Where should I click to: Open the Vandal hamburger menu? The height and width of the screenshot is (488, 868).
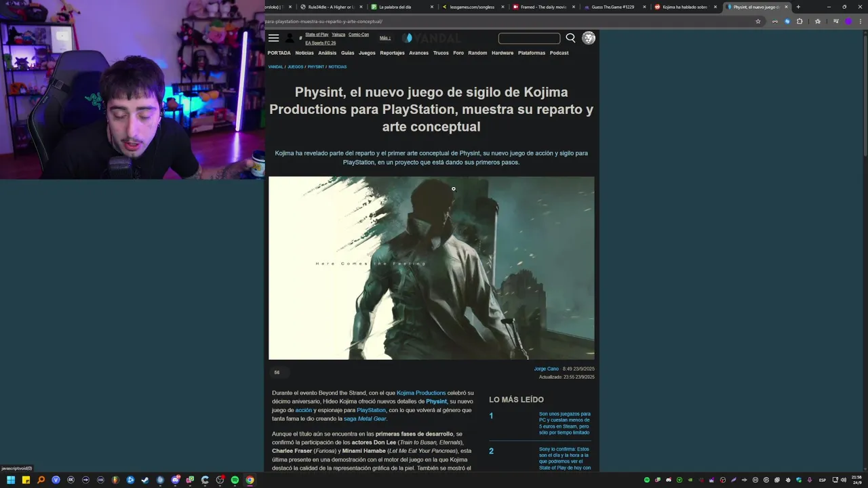273,38
